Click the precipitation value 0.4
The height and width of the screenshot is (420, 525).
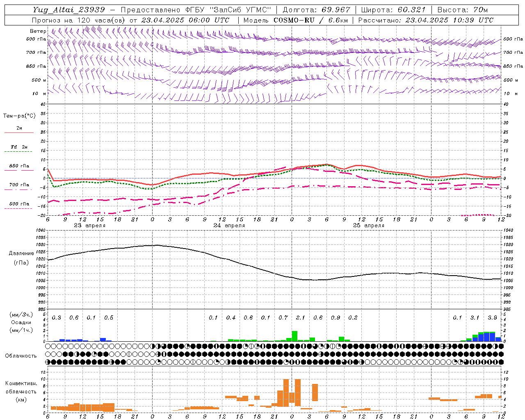coord(231,318)
